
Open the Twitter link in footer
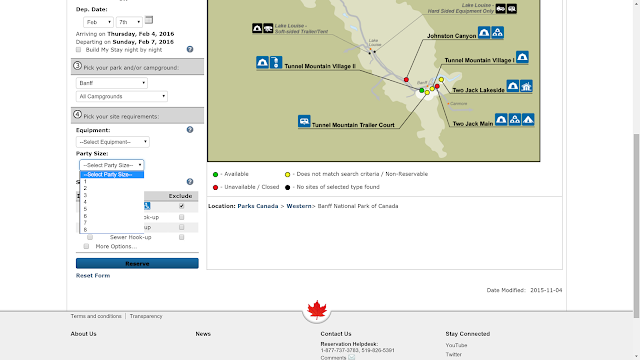(453, 355)
